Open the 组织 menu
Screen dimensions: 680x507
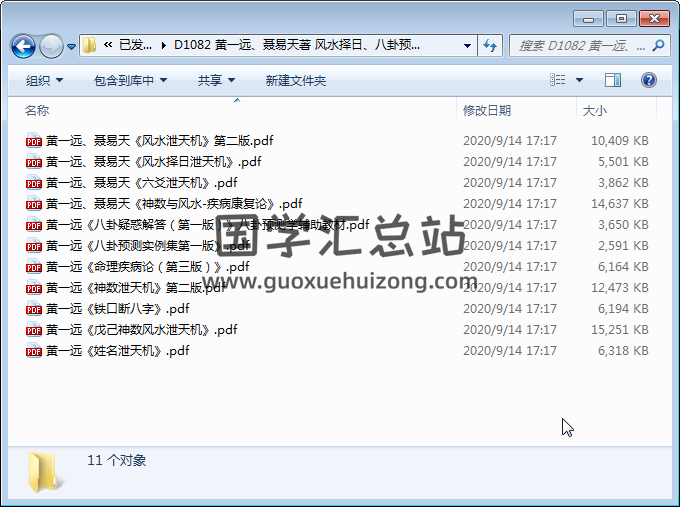pos(44,81)
